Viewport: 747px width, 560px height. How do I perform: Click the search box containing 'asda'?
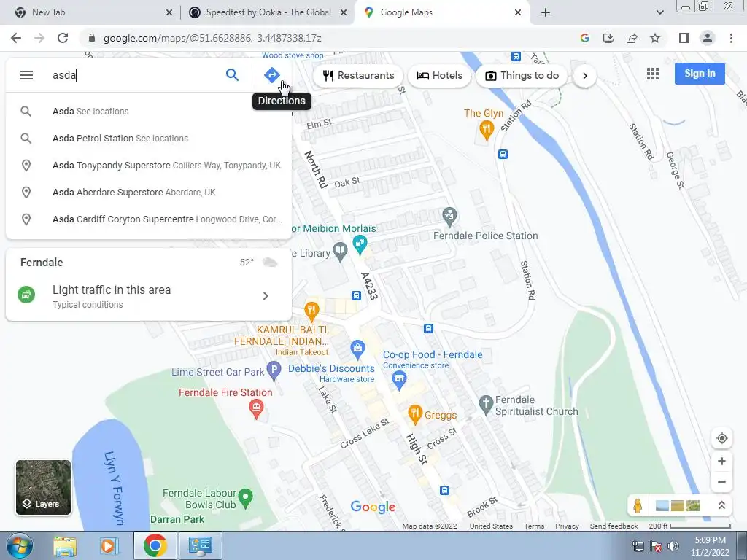(133, 75)
